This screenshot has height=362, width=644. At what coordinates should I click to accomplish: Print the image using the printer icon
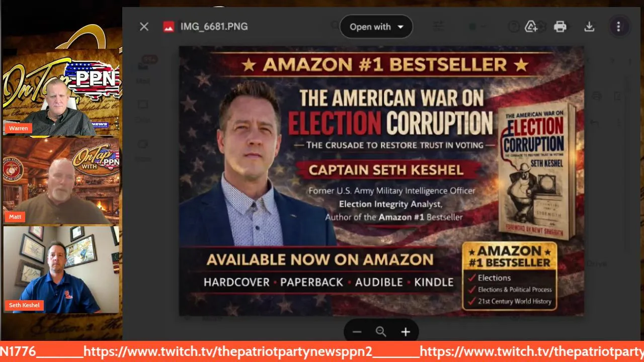[x=560, y=27]
